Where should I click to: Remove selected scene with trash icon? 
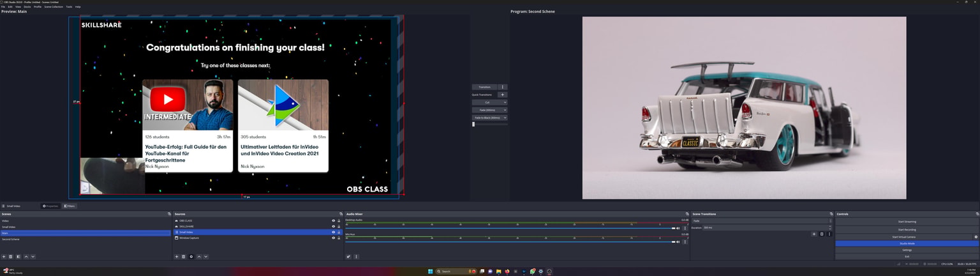(11, 257)
